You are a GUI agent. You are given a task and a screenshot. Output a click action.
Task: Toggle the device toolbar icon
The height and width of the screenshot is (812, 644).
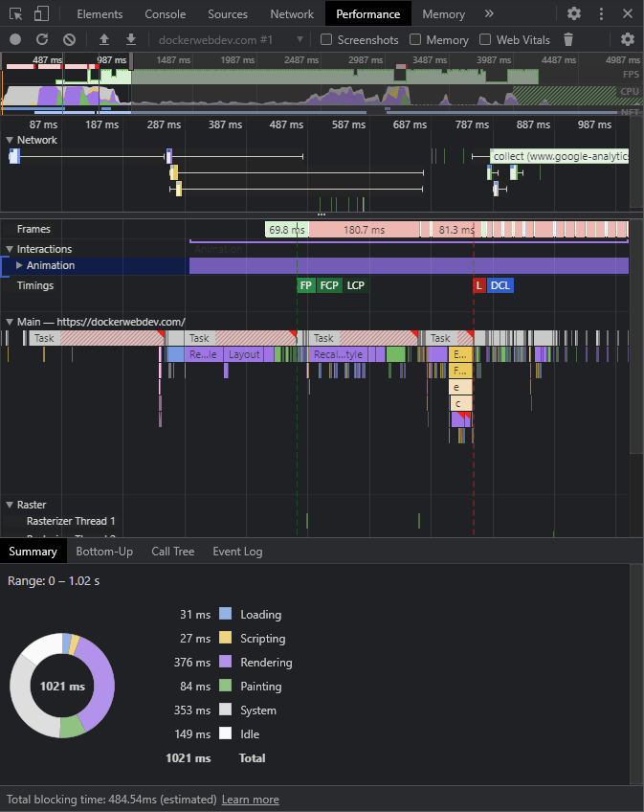click(x=41, y=14)
